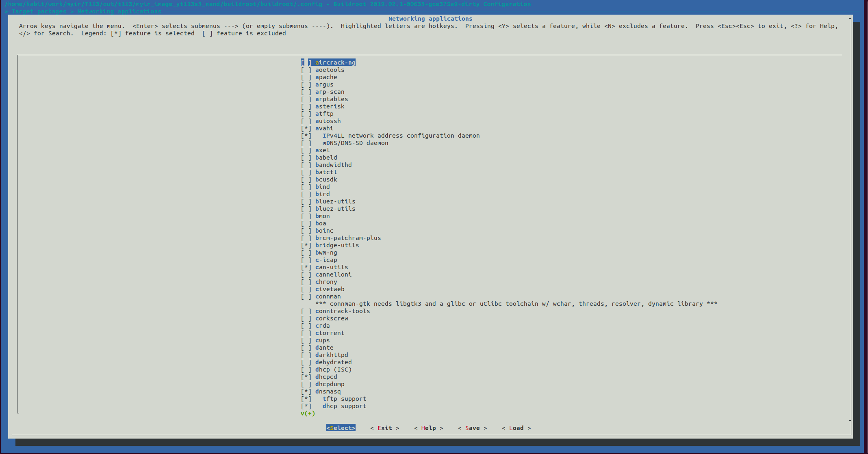Uncheck dnsmasq tftp support
The width and height of the screenshot is (868, 454).
(x=306, y=399)
